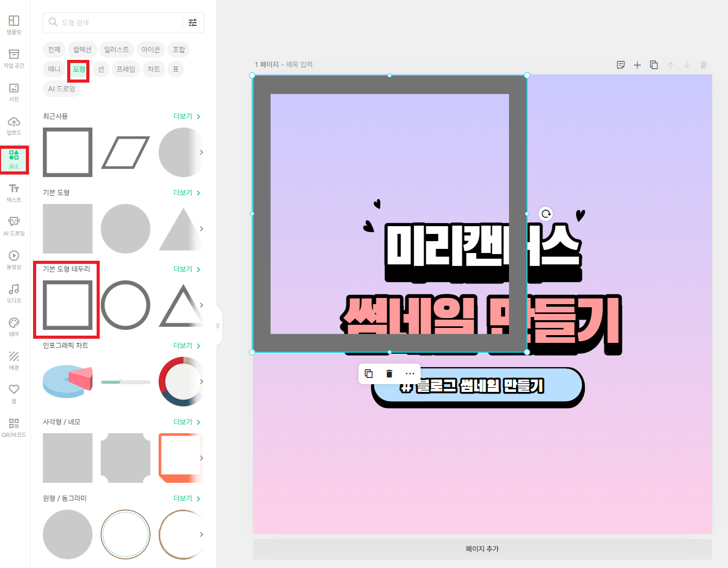Select the 차트 category chip
Screen dimensions: 728x568
pyautogui.click(x=154, y=69)
